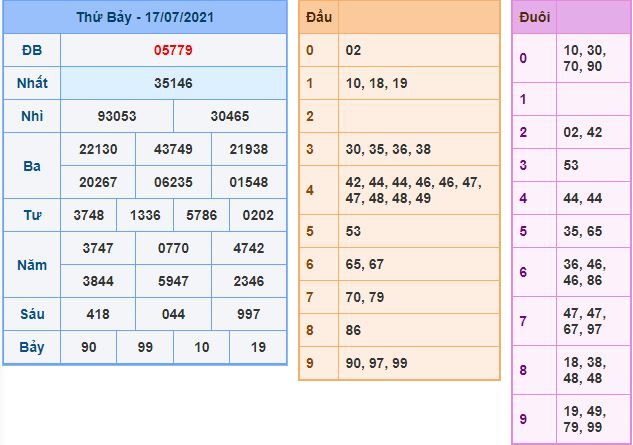
Task: Select fifth prize number 5947
Action: click(173, 281)
